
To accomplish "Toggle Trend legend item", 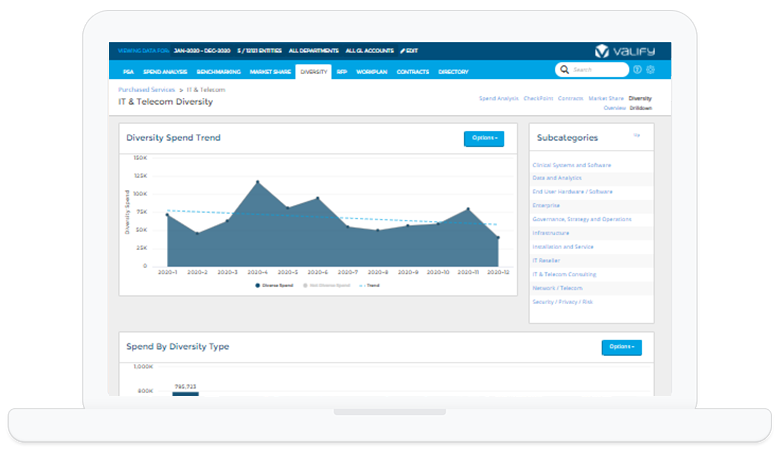I will [x=369, y=286].
